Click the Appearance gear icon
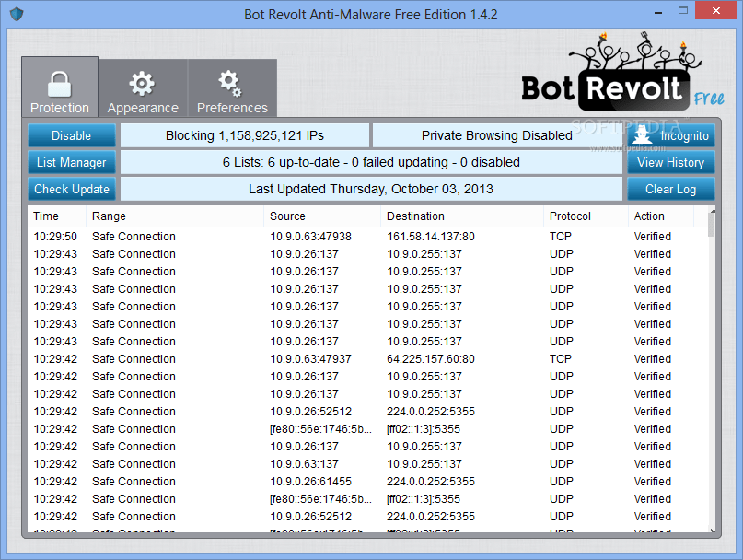This screenshot has width=743, height=560. [143, 82]
